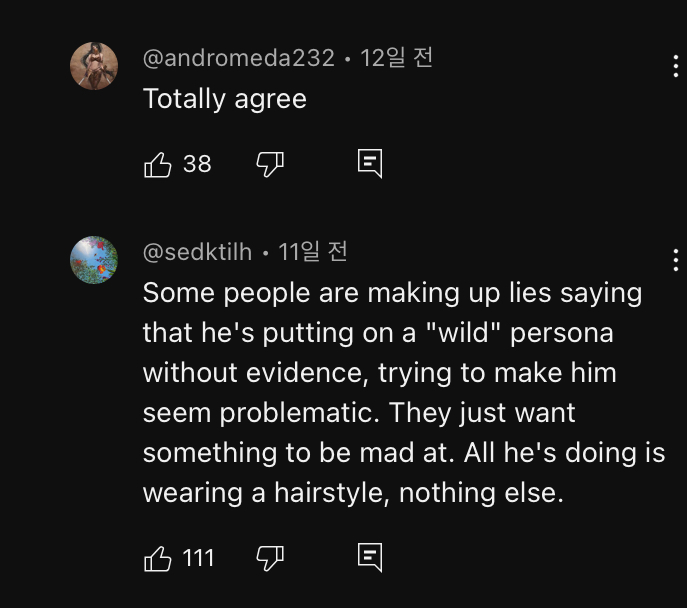Click the "Totally agree" comment text
Viewport: 687px width, 608px height.
[224, 99]
